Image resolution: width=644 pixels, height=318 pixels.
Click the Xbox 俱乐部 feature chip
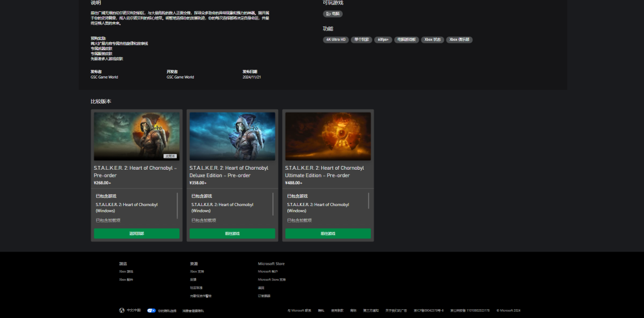tap(459, 40)
